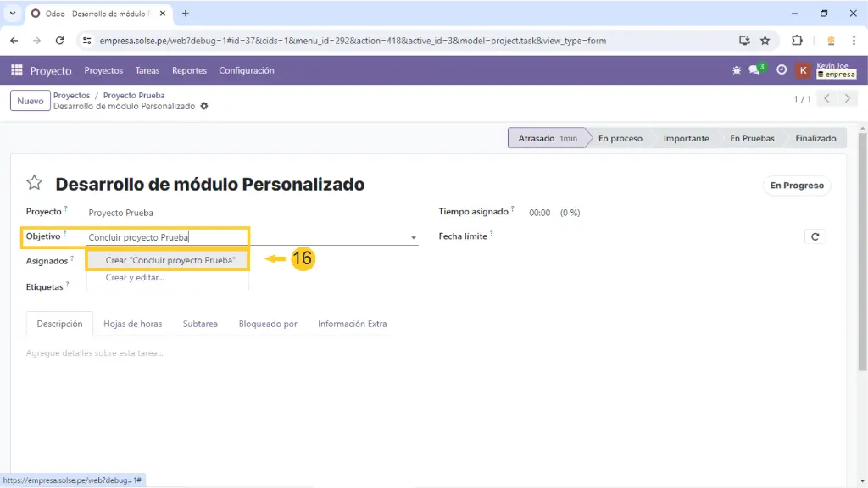The height and width of the screenshot is (488, 868).
Task: Open the Proyecto Prueba breadcrumb link
Action: pos(134,96)
